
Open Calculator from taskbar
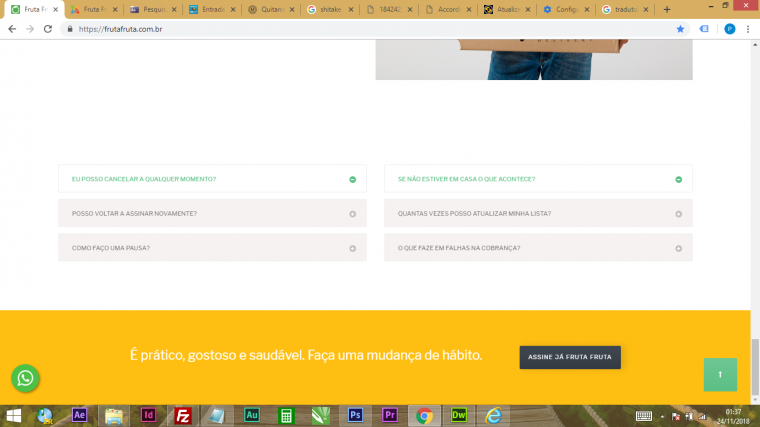point(286,416)
